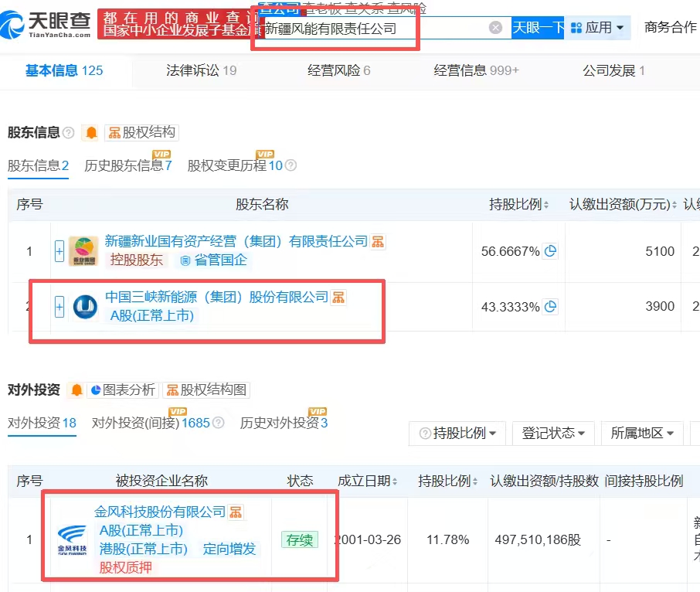Click 定向增发 tag
The image size is (700, 592).
(x=229, y=549)
